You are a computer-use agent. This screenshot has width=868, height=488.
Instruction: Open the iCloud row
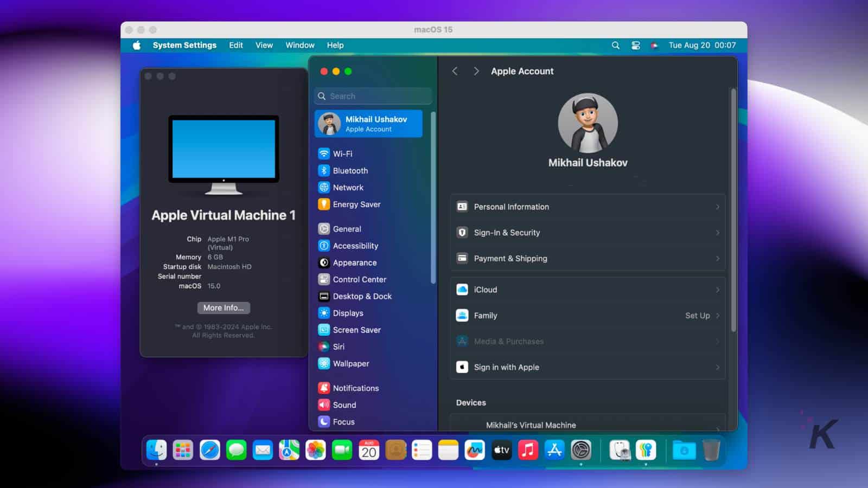588,290
